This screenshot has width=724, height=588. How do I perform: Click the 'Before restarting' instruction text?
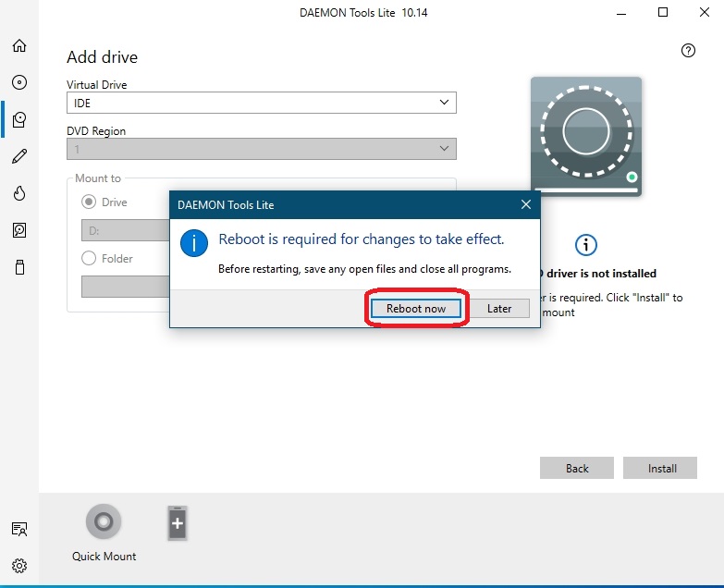point(364,269)
